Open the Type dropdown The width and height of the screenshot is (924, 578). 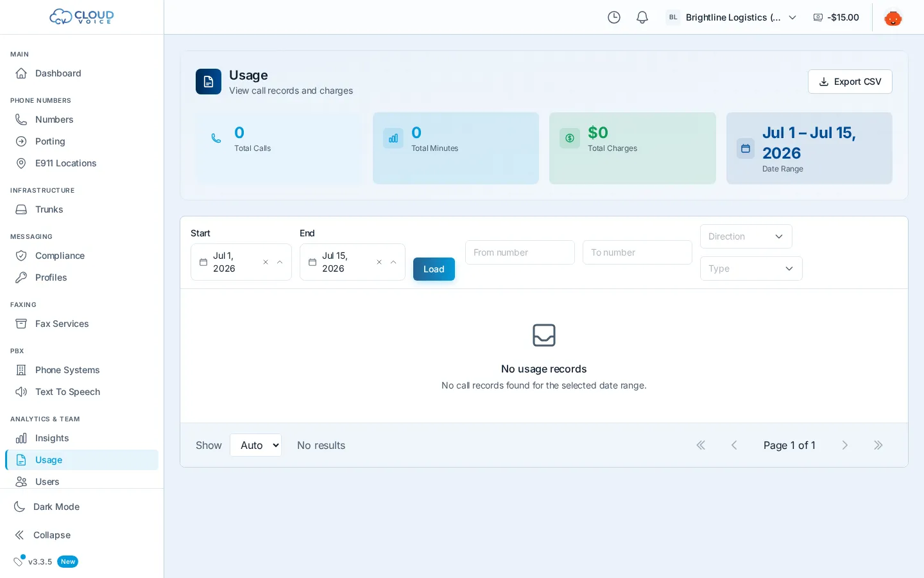click(751, 268)
